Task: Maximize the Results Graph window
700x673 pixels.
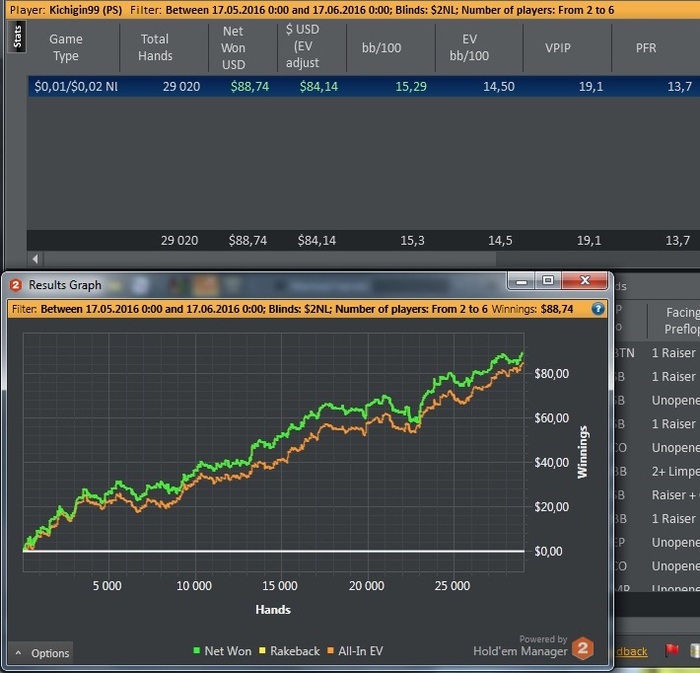Action: coord(548,281)
